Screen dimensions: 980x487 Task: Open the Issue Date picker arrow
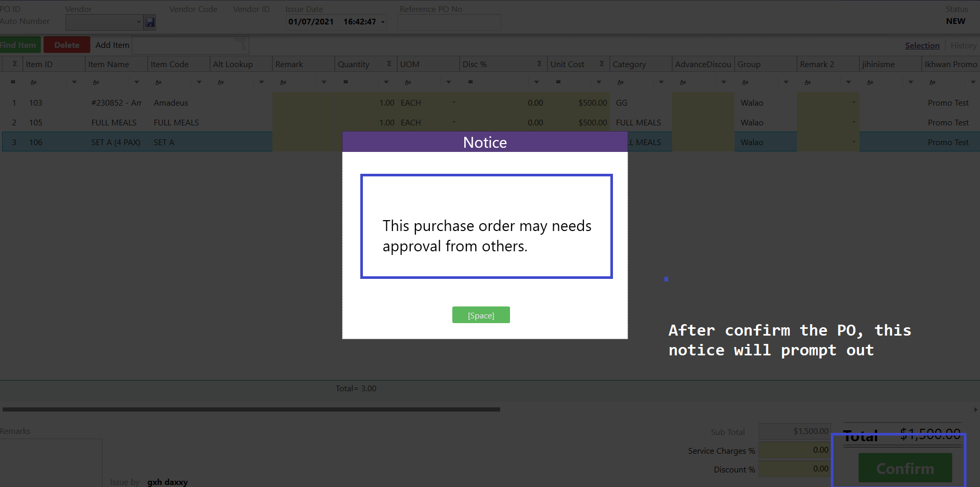tap(383, 22)
